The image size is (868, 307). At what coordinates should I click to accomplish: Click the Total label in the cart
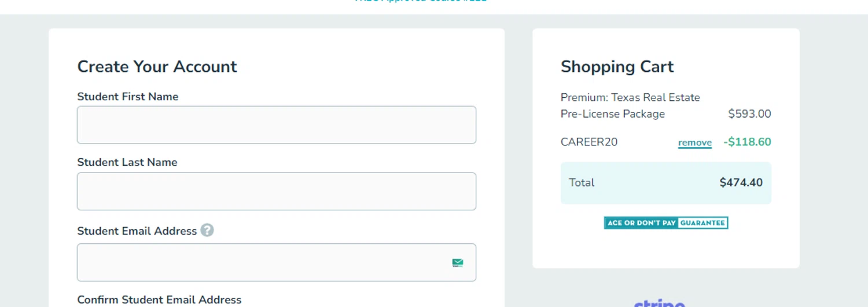tap(582, 183)
